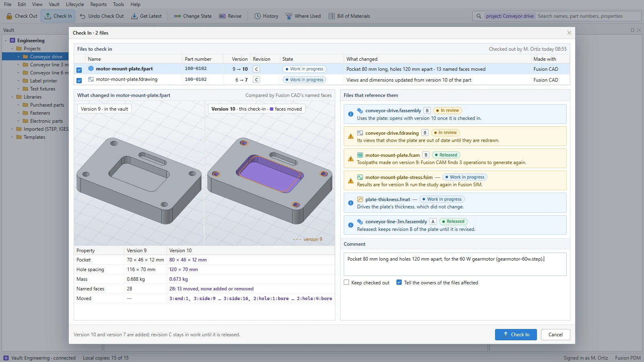Image resolution: width=644 pixels, height=362 pixels.
Task: Click the part icon of motor-mount-plate.fpart
Action: (91, 69)
